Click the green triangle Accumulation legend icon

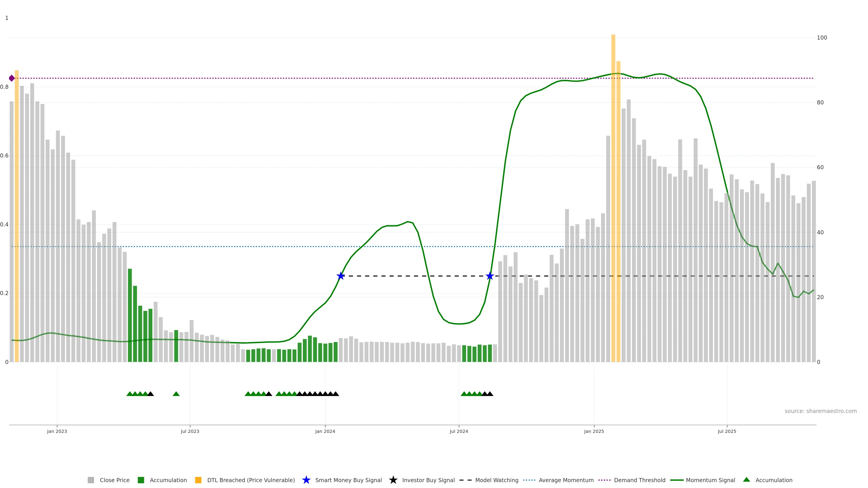point(746,480)
